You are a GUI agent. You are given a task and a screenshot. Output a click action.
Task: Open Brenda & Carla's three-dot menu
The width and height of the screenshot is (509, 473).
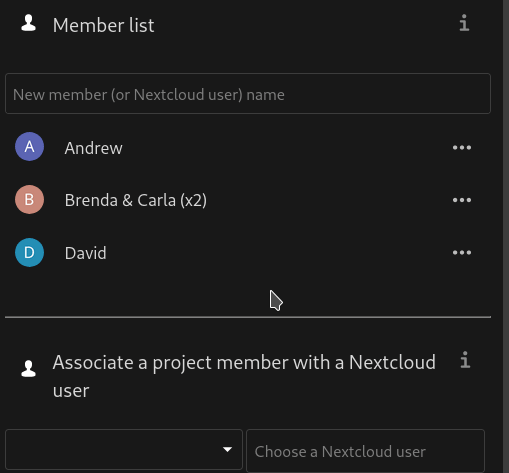[x=462, y=200]
